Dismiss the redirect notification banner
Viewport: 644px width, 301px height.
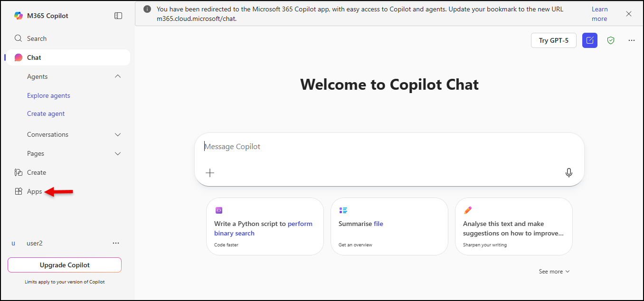click(x=629, y=14)
